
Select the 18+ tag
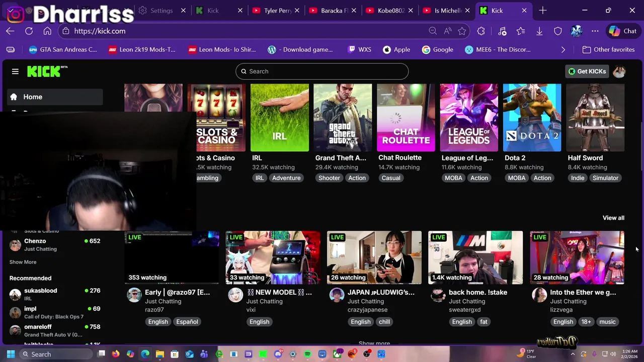click(587, 322)
